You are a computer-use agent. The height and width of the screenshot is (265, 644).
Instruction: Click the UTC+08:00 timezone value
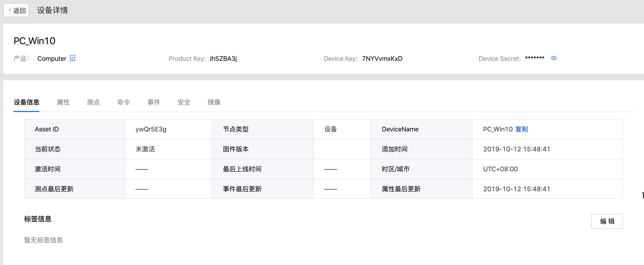500,169
